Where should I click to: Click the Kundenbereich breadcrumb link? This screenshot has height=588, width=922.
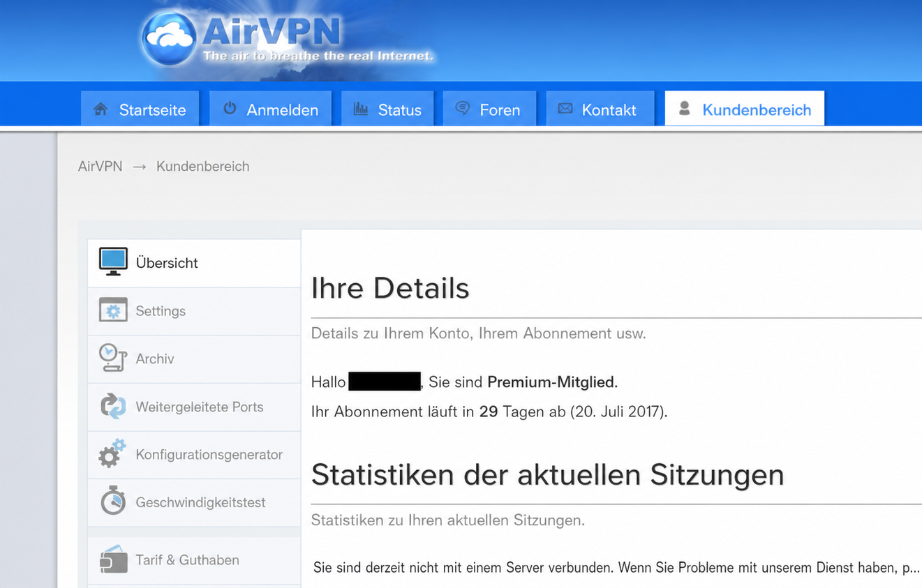click(x=202, y=166)
